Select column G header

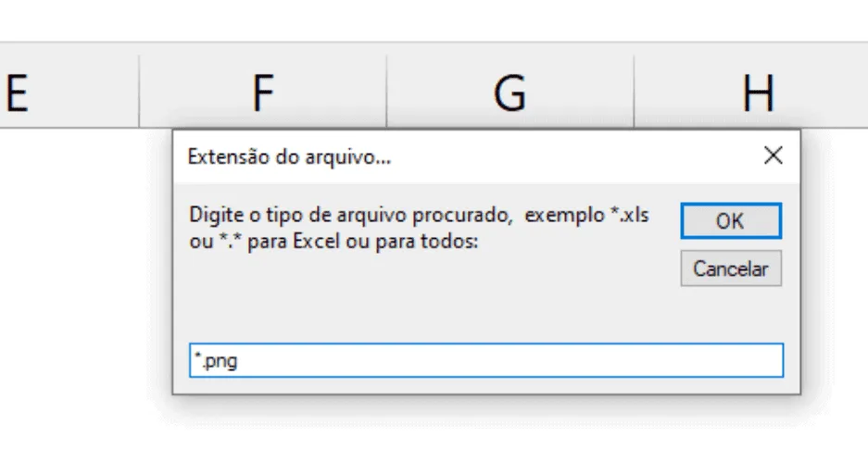[509, 92]
